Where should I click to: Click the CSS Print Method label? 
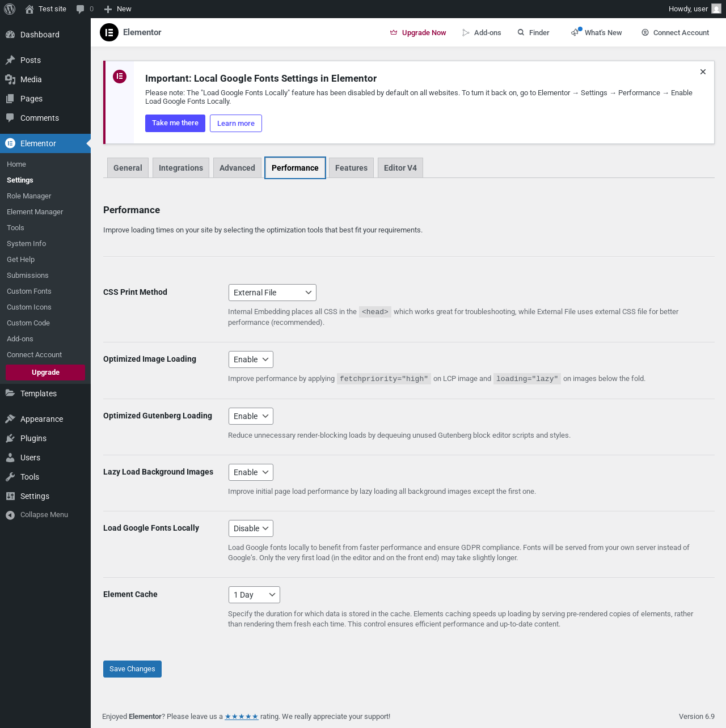135,292
